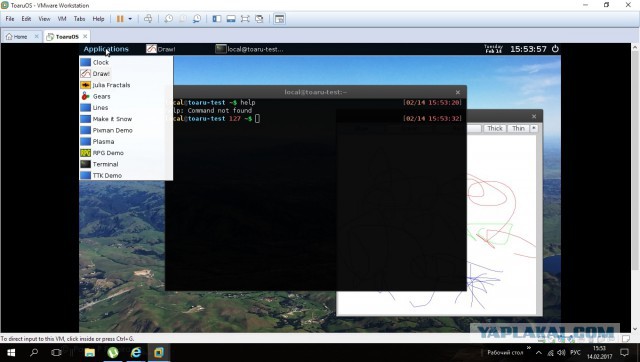
Task: Open network tray icon
Action: pos(551,353)
